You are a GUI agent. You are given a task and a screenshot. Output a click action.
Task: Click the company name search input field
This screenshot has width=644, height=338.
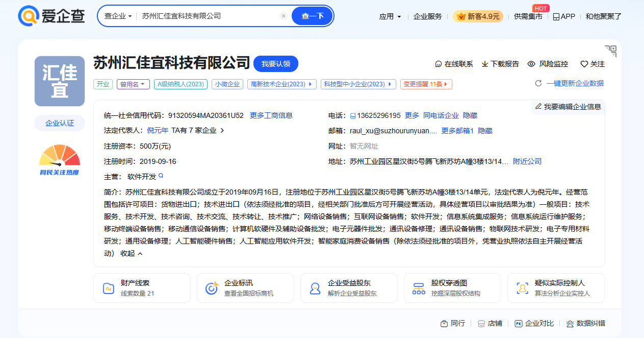209,16
